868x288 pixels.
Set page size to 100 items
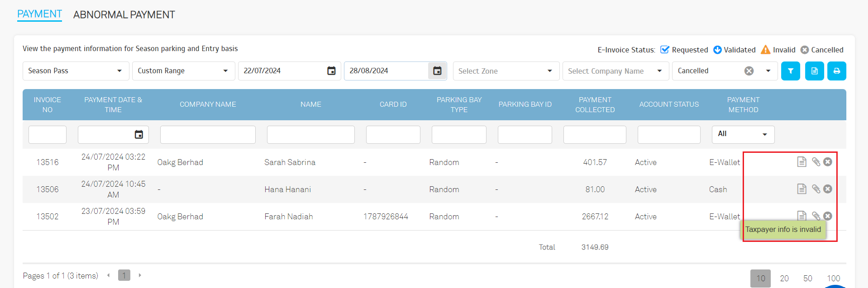click(833, 278)
